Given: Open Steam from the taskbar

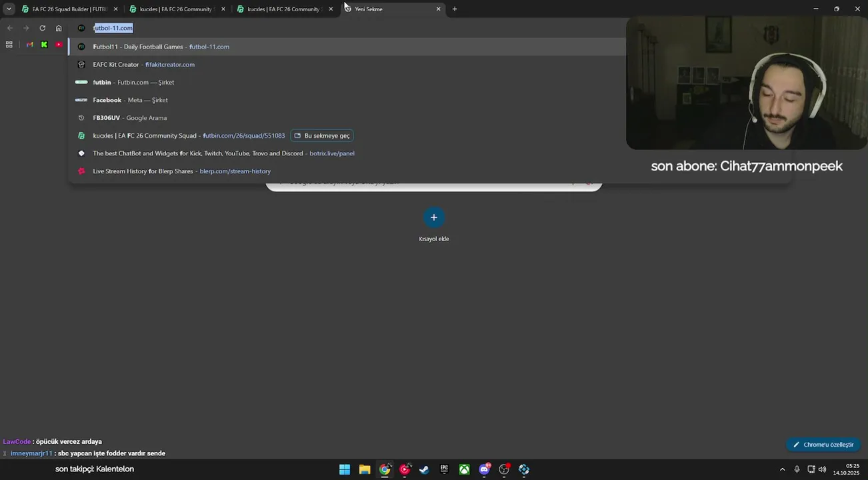Looking at the screenshot, I should 424,469.
